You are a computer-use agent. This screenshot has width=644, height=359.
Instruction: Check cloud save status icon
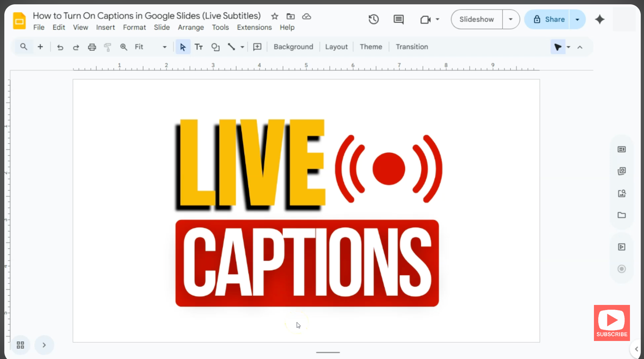(x=307, y=16)
